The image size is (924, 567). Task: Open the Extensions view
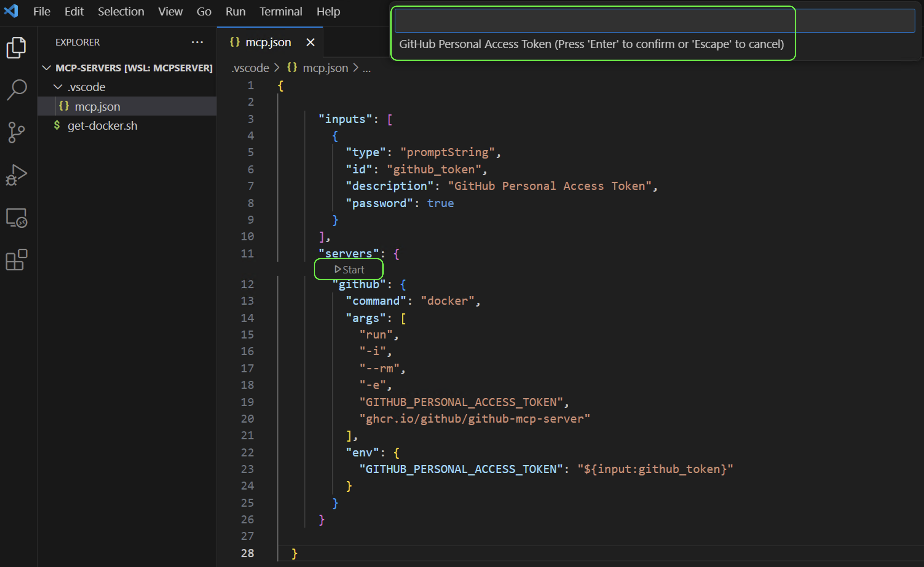[x=17, y=260]
